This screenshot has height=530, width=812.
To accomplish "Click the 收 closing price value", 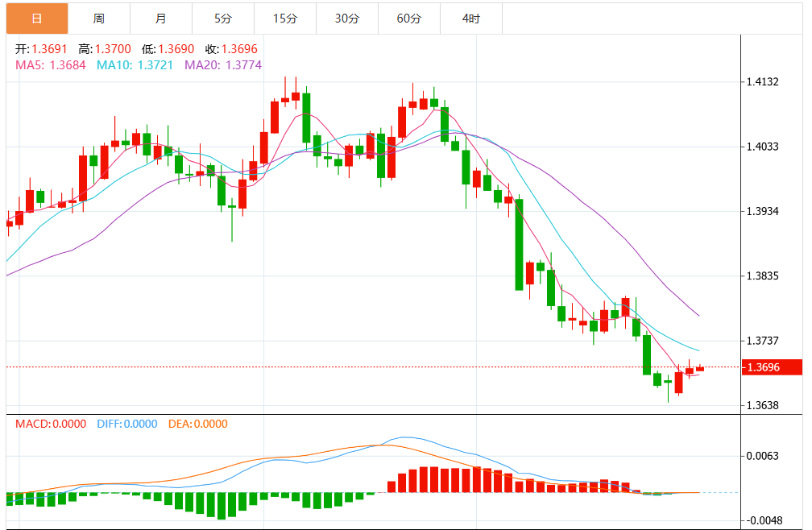I will point(239,49).
